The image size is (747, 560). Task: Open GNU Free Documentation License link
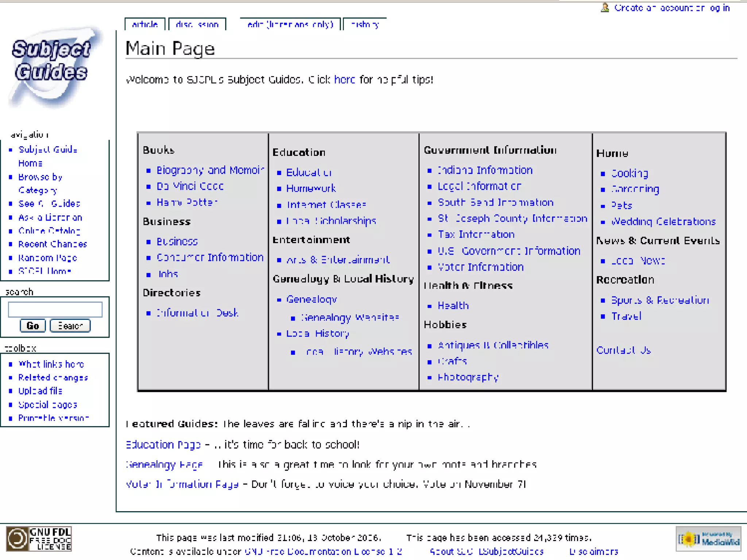coord(323,551)
